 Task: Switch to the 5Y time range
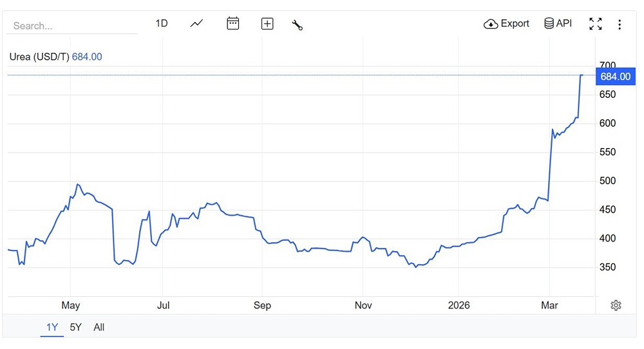point(75,327)
